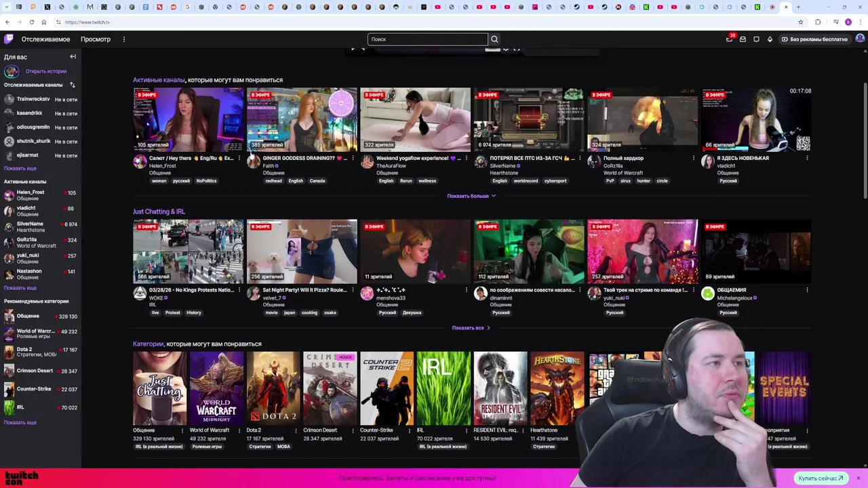The height and width of the screenshot is (488, 868).
Task: Open Just Chatting & IRL heading link
Action: click(x=159, y=211)
